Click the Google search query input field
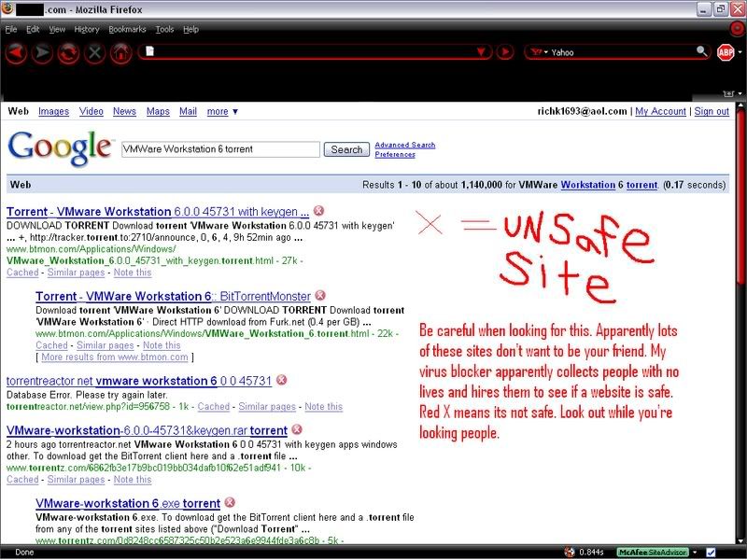Viewport: 747px width, 560px height. (x=220, y=149)
